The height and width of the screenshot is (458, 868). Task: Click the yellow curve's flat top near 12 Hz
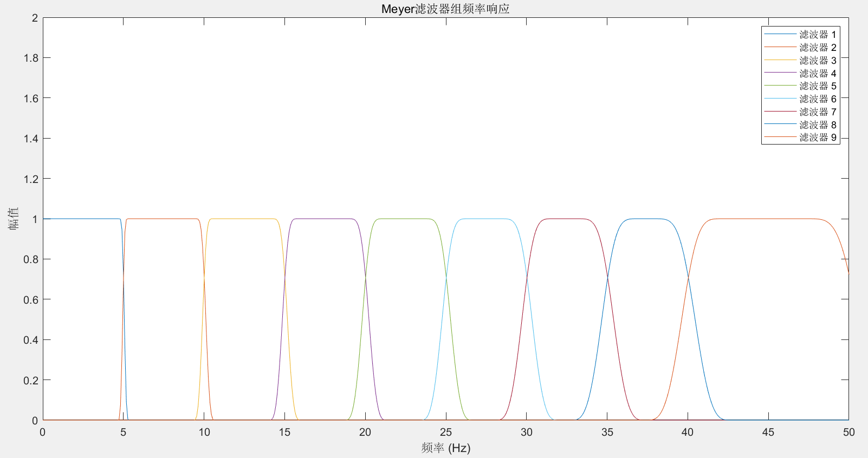[x=236, y=219]
